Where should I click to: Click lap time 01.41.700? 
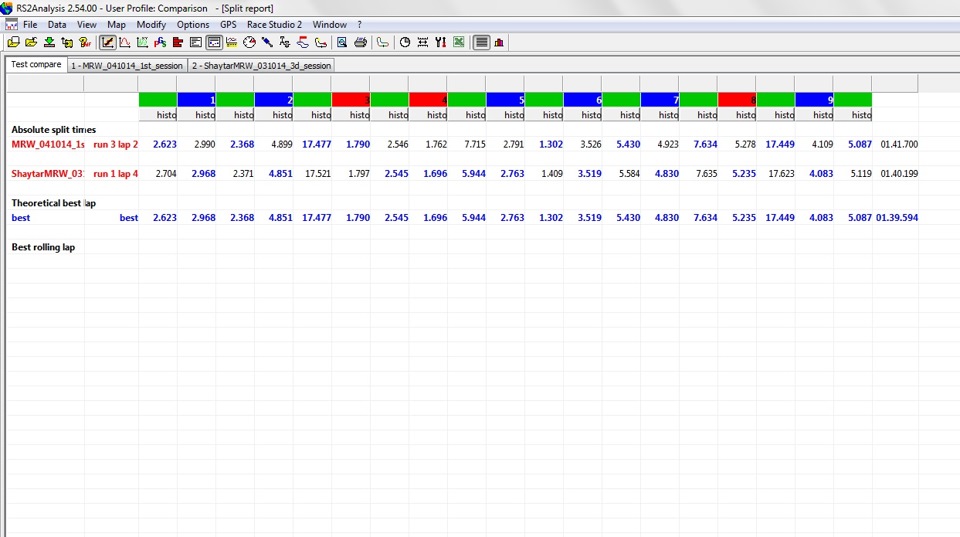click(899, 145)
